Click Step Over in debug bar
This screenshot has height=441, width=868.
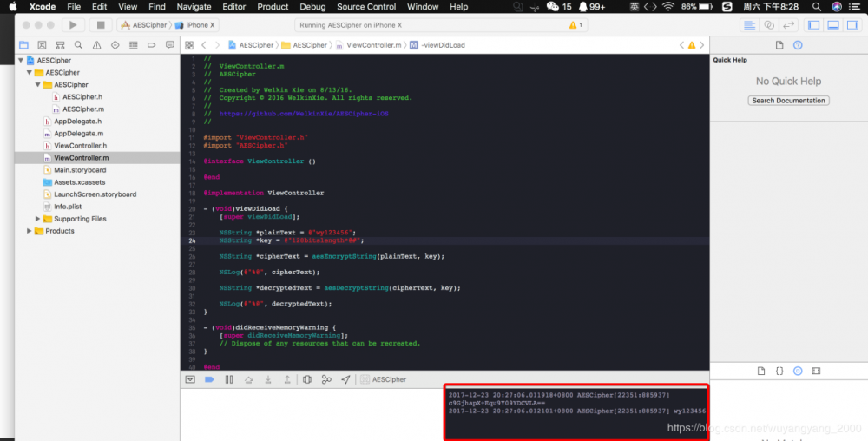point(248,379)
